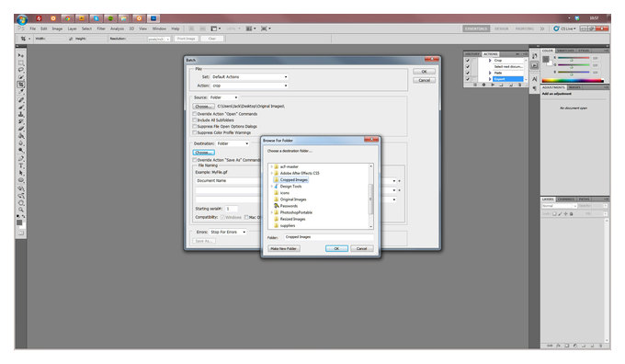Expand the Crop action disclosure triangle

[x=490, y=61]
